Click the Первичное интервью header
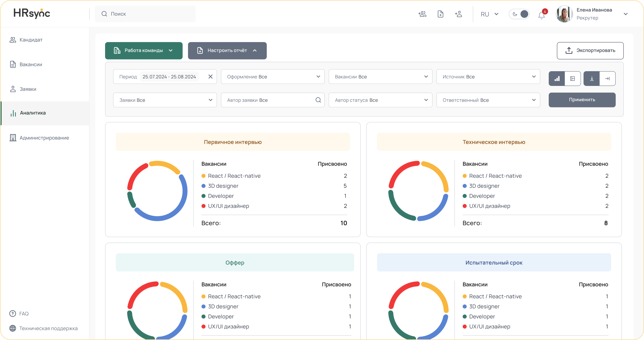Screen dimensions: 644x340 (233, 142)
